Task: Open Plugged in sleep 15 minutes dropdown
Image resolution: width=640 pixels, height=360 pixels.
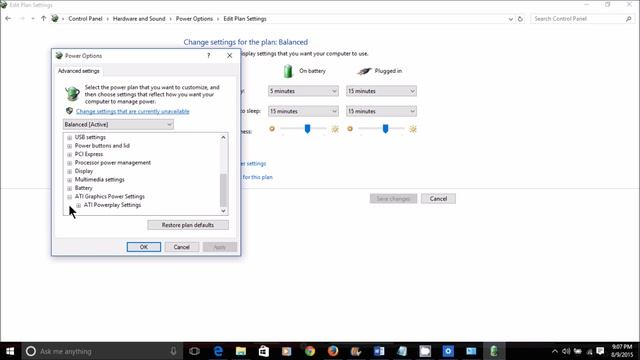Action: coord(381,111)
